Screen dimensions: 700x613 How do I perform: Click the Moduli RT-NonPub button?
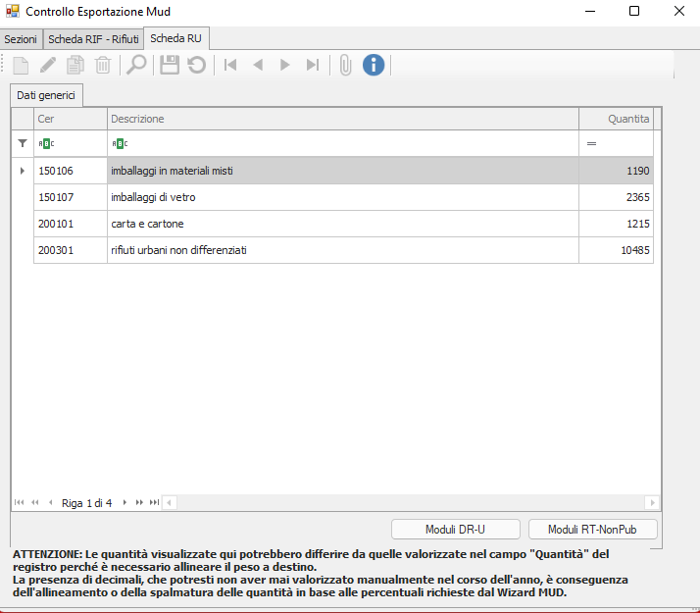click(x=592, y=530)
